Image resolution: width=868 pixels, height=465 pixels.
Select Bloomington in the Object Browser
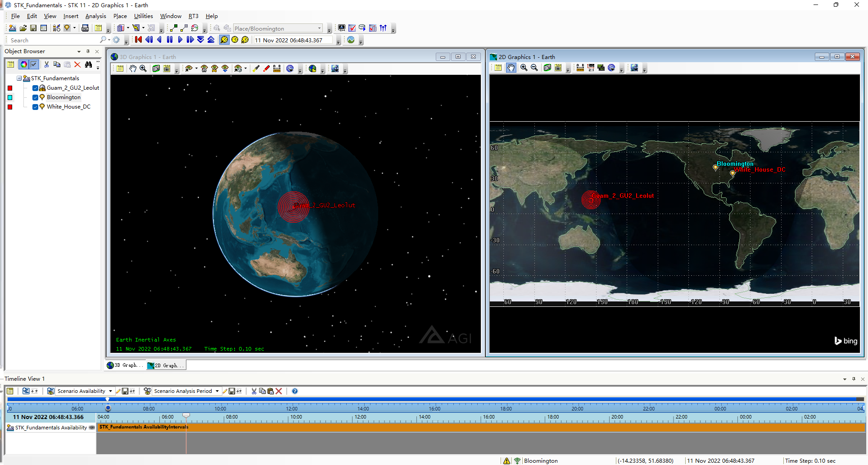point(63,97)
